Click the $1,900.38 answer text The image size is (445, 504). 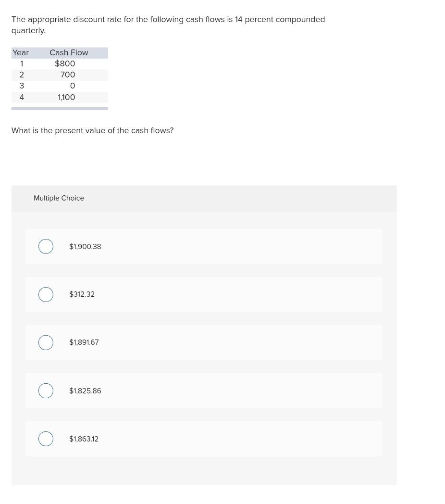tap(85, 247)
